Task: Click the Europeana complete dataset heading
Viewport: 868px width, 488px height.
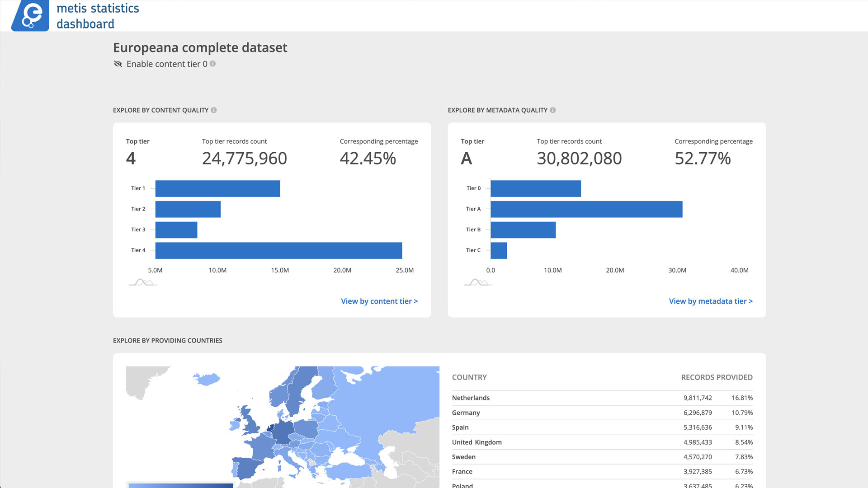Action: (x=200, y=47)
